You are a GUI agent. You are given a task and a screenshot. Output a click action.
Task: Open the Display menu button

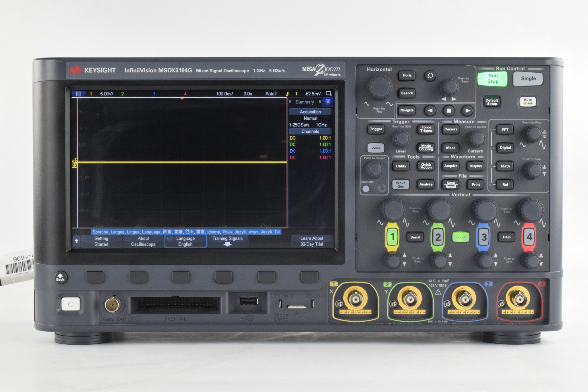476,166
